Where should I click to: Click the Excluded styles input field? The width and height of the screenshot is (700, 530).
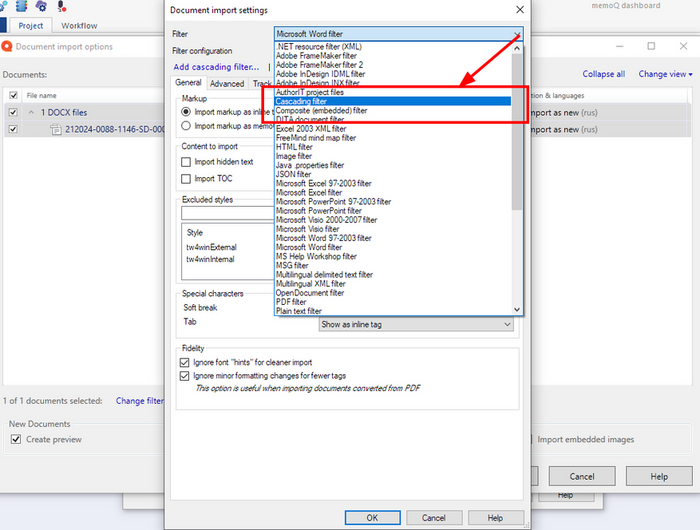(x=228, y=213)
